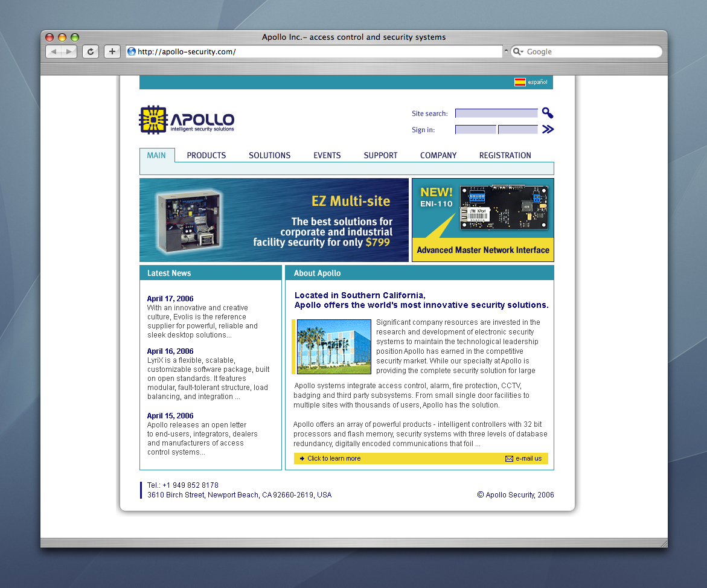Open the PRODUCTS menu tab
The width and height of the screenshot is (707, 588).
[x=206, y=155]
